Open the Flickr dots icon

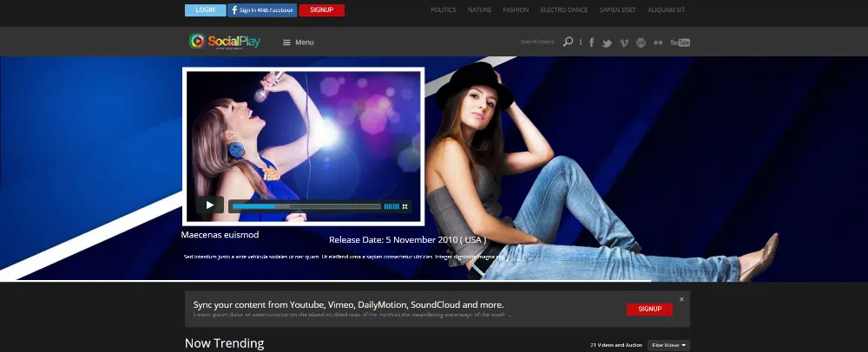[x=658, y=42]
